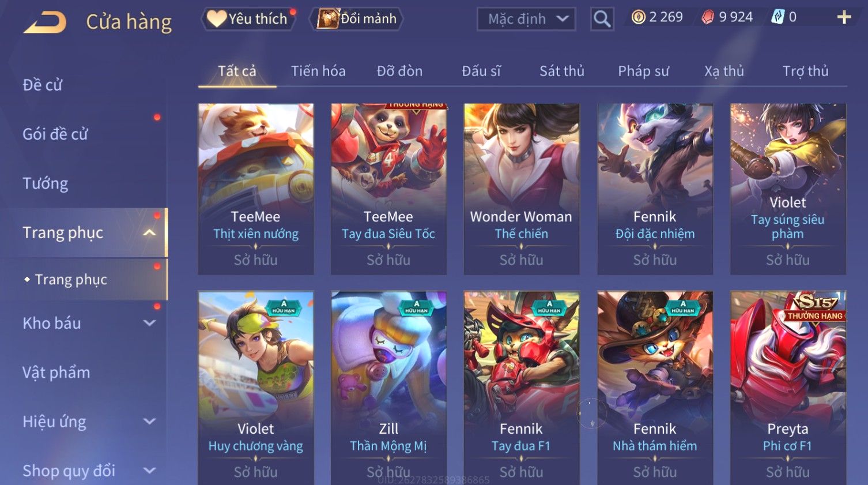Tap the red gem balance icon
The width and height of the screenshot is (868, 485).
pyautogui.click(x=707, y=17)
